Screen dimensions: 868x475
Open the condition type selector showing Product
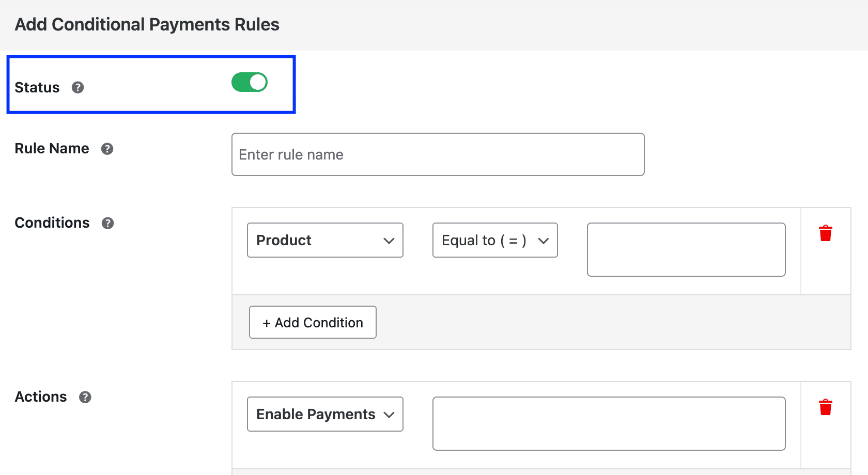click(x=325, y=240)
